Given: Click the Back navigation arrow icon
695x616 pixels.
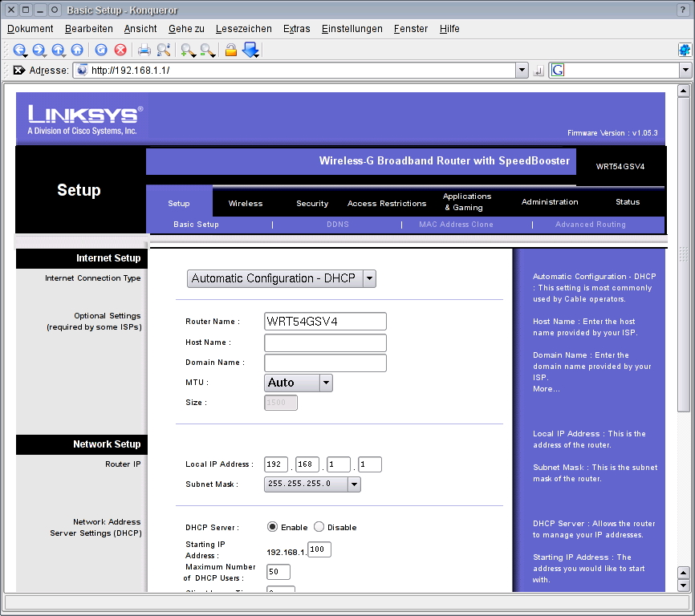Looking at the screenshot, I should coord(20,50).
